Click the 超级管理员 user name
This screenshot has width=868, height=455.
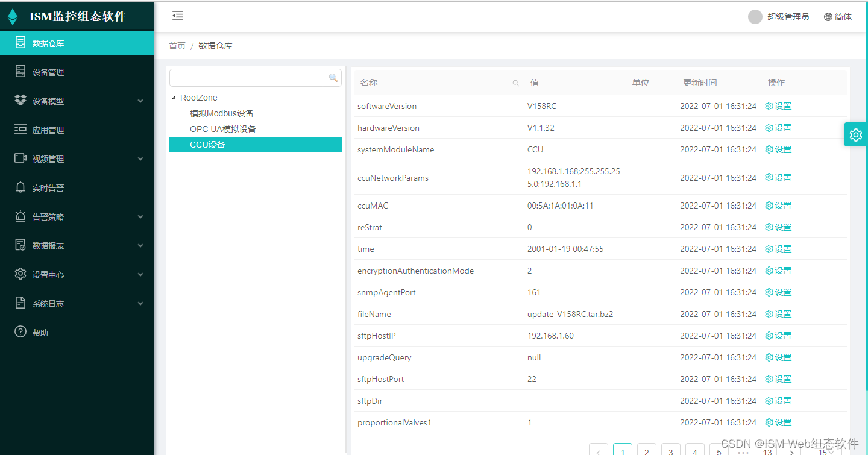coord(788,17)
